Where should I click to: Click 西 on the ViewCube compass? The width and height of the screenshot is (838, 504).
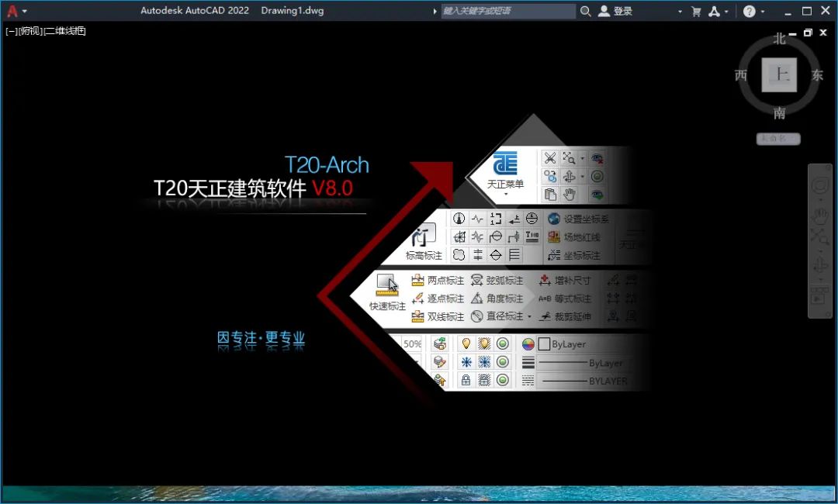click(x=741, y=75)
